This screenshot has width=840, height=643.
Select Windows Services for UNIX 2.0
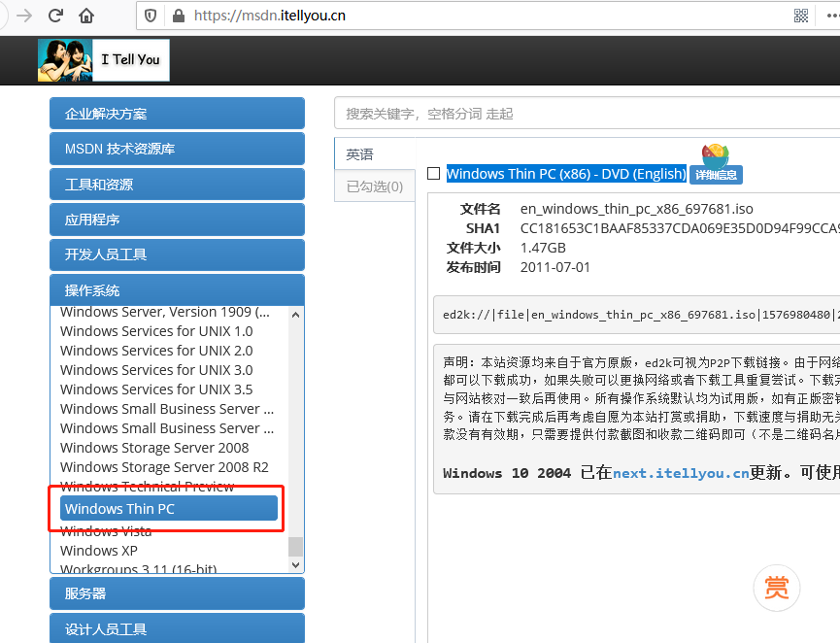(156, 351)
